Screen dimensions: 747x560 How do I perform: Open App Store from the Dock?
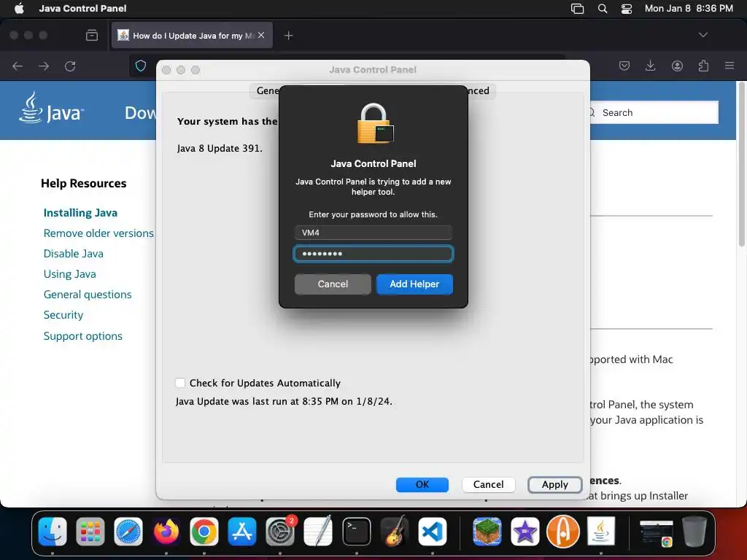click(x=242, y=532)
